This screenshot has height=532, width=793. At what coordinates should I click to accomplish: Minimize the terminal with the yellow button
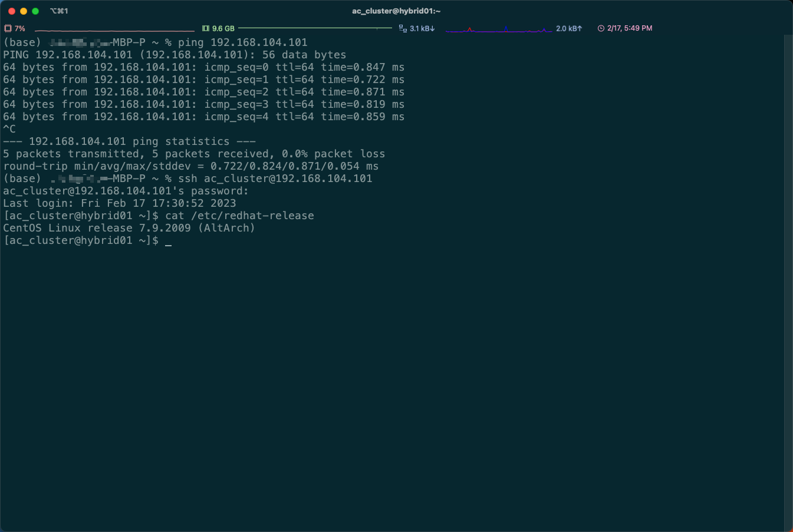pyautogui.click(x=23, y=11)
